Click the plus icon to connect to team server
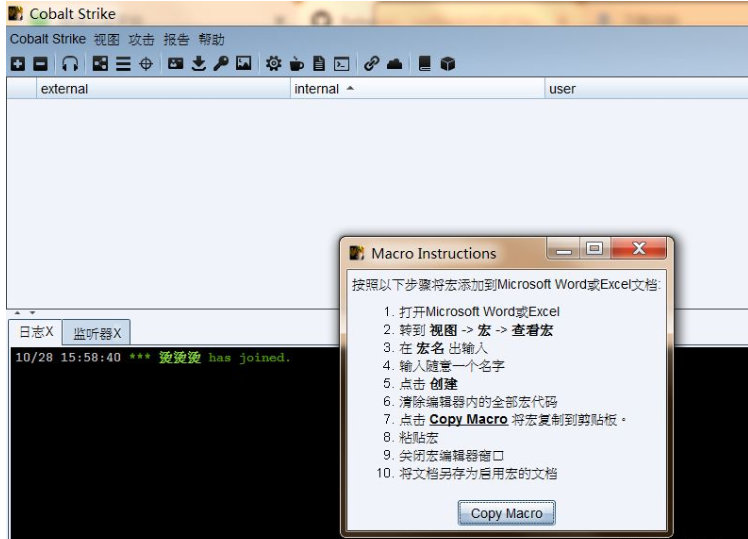 (x=18, y=63)
